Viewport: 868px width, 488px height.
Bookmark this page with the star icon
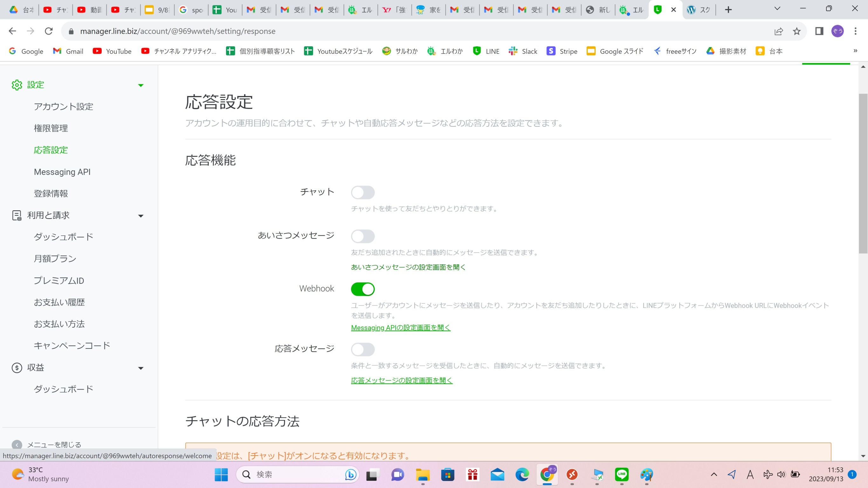[x=796, y=31]
